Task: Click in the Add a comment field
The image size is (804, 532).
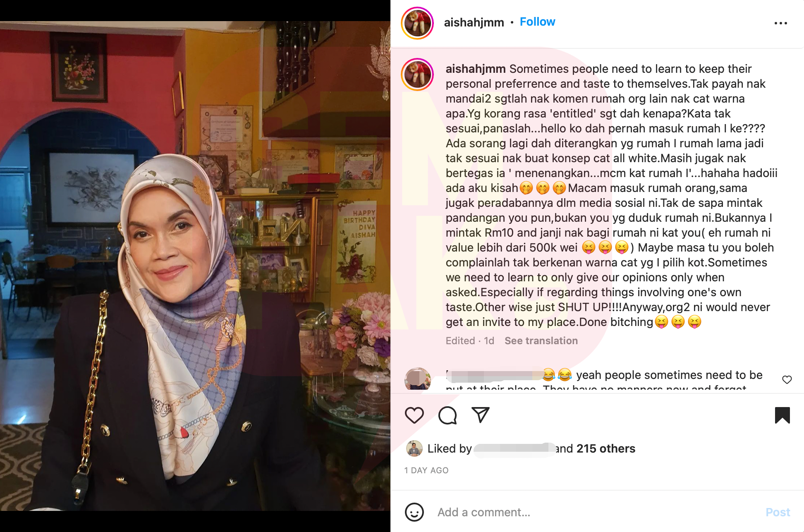Action: (596, 512)
